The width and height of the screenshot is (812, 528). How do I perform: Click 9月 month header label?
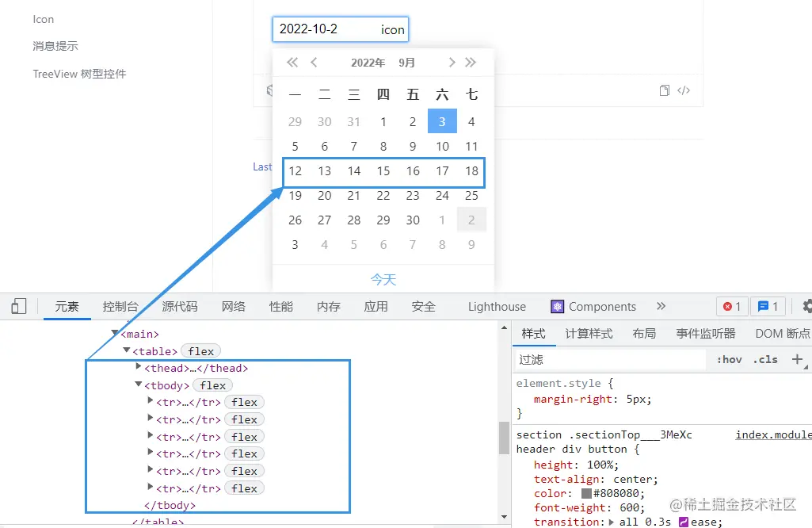[407, 63]
